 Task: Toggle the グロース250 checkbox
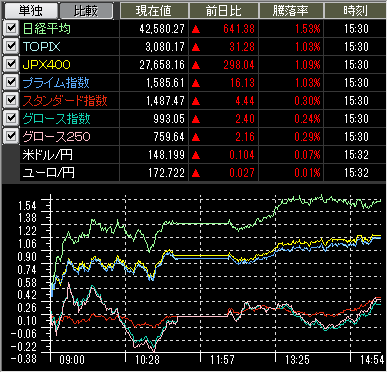(x=11, y=136)
